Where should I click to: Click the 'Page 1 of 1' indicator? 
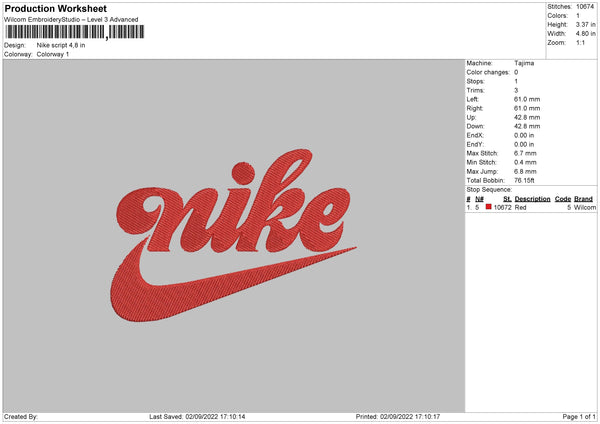[579, 417]
